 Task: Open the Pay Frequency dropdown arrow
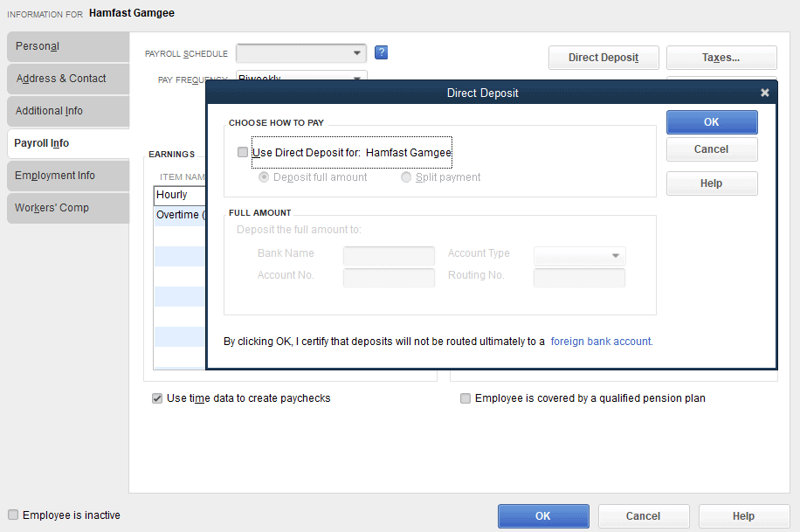[357, 77]
